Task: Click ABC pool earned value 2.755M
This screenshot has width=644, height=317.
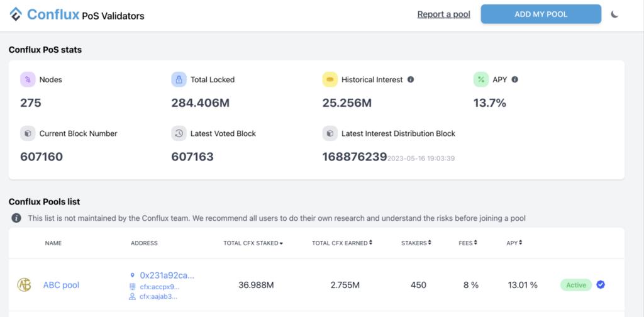Action: click(345, 285)
